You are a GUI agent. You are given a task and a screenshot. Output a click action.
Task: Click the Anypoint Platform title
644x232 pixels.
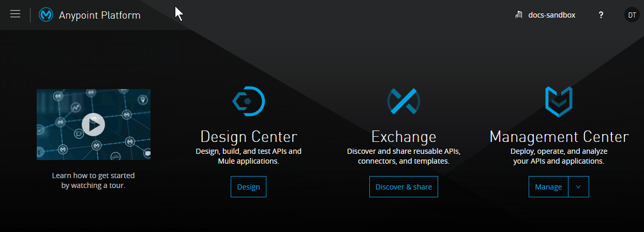click(x=99, y=15)
